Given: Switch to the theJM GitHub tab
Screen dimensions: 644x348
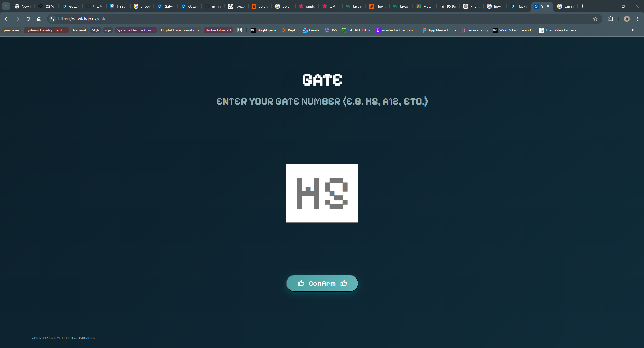Looking at the screenshot, I should pos(94,6).
